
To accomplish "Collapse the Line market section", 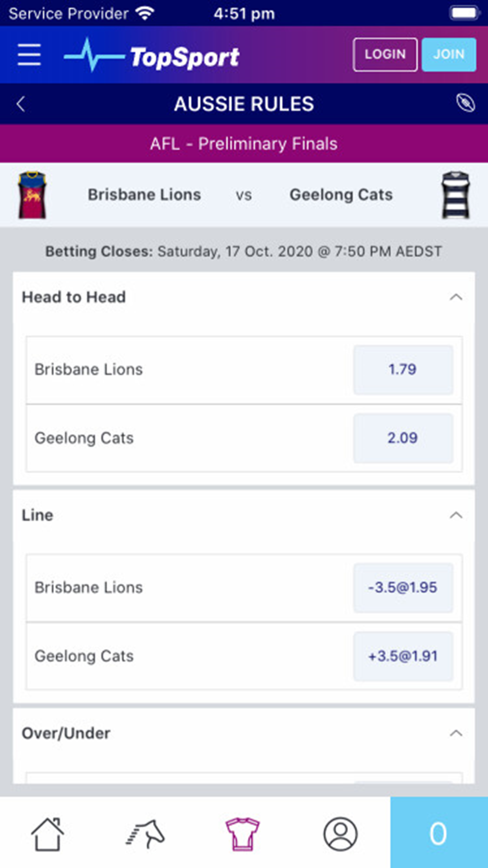I will point(456,515).
